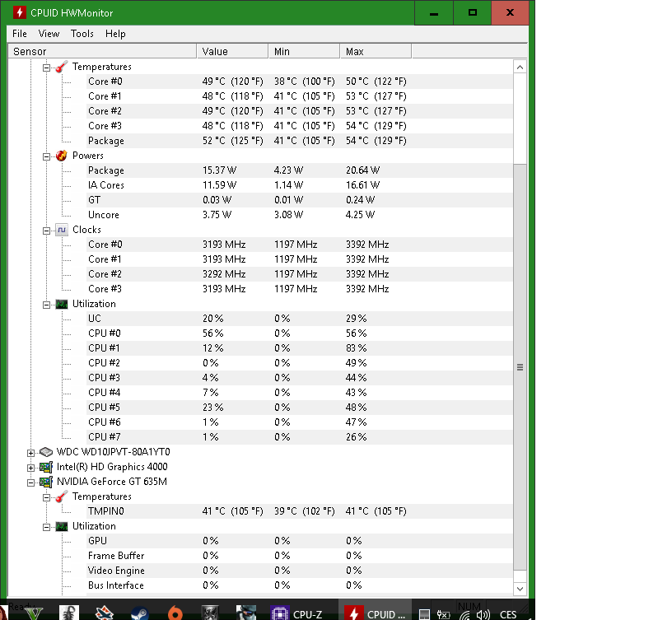Click the touch keyboard tray icon

(x=424, y=615)
